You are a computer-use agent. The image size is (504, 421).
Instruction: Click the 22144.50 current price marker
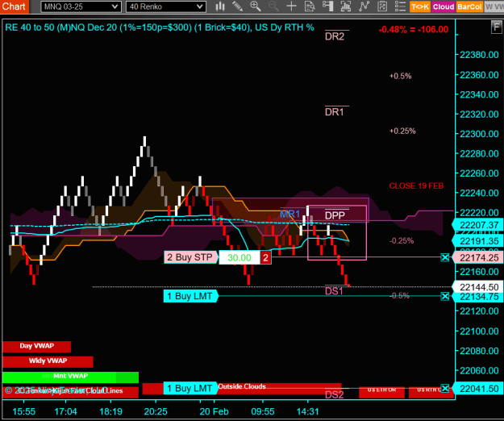(x=479, y=287)
